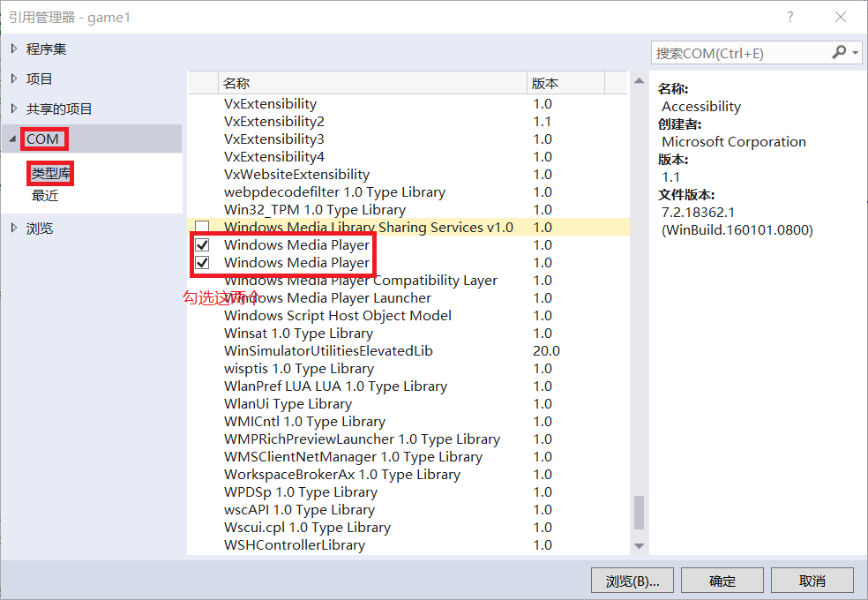This screenshot has height=600, width=868.
Task: Expand the 共享的项目 tree node
Action: (14, 109)
